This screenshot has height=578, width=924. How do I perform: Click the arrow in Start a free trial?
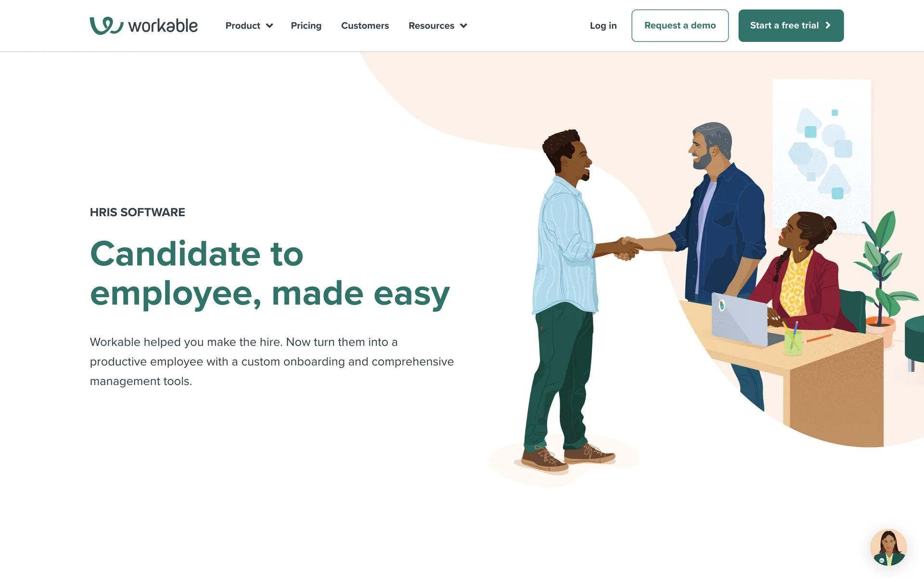click(x=828, y=26)
